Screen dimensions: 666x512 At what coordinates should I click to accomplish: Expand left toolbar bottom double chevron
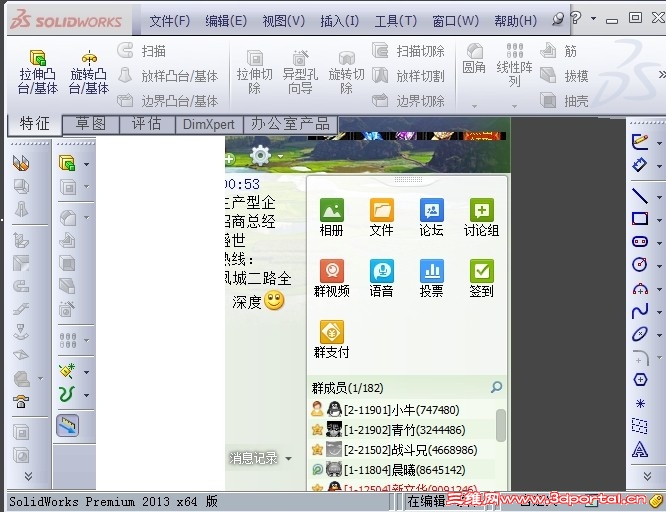point(28,476)
